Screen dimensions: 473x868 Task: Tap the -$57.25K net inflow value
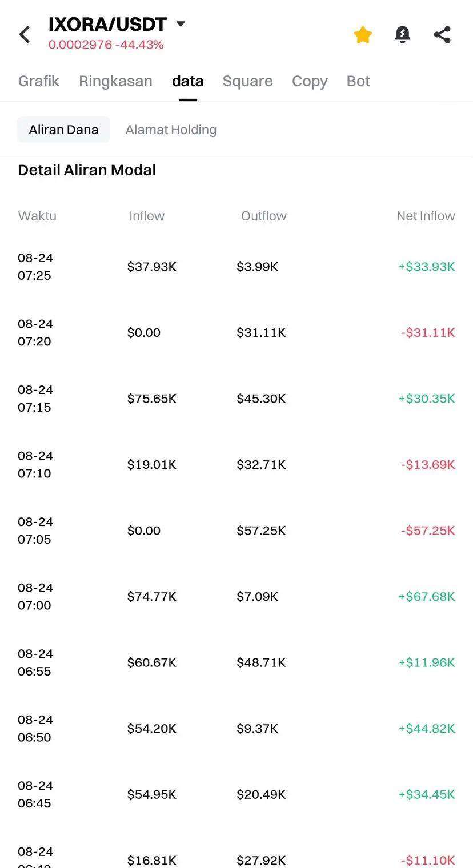(428, 531)
